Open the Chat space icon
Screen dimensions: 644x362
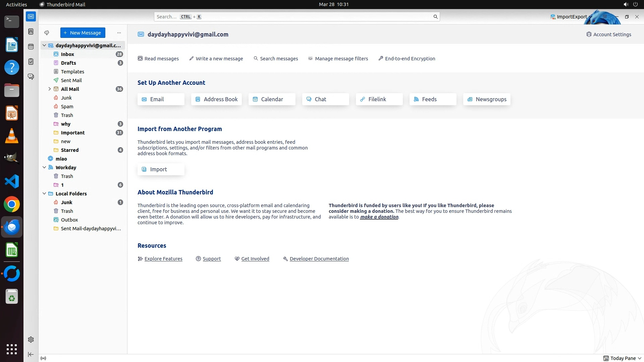[31, 77]
